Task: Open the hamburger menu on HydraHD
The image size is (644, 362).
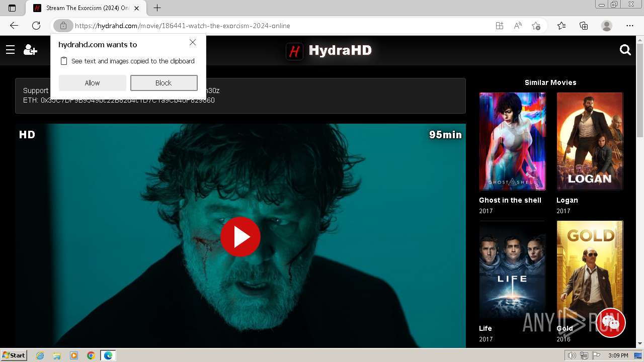Action: tap(10, 50)
